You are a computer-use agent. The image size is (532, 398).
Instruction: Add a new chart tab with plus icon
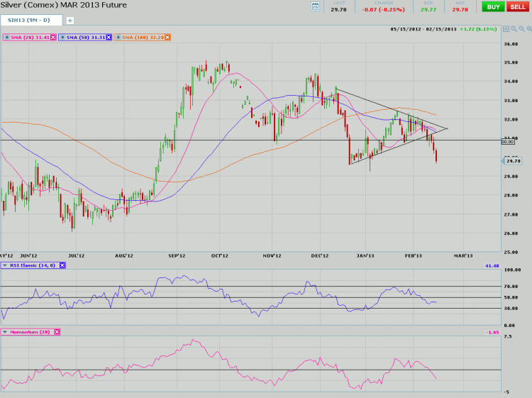tap(70, 21)
